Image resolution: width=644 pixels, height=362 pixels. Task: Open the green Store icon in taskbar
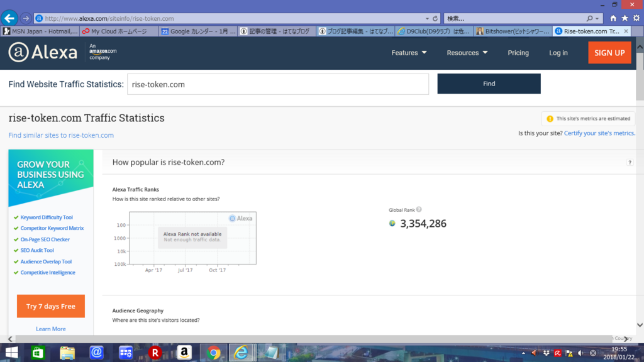coord(38,353)
